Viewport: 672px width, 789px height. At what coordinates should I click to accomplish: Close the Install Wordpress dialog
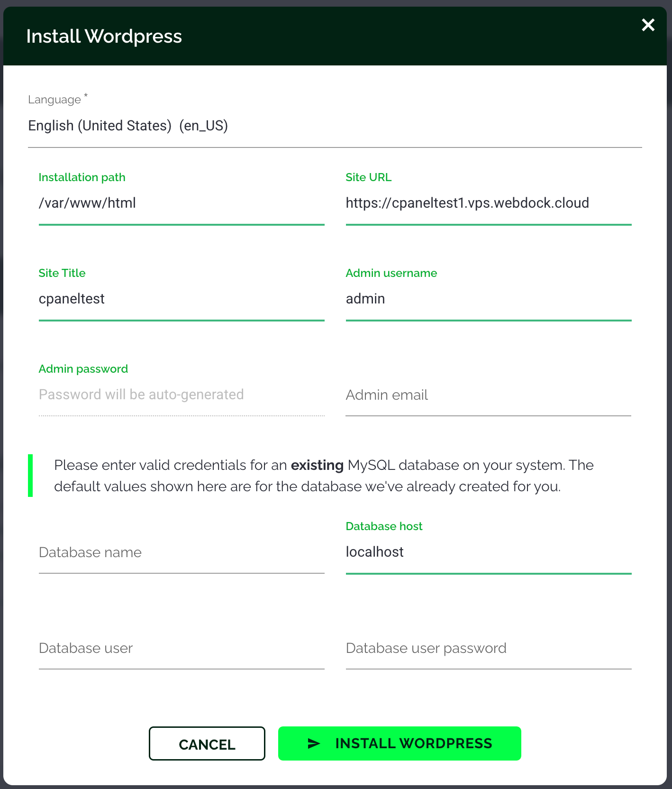(x=648, y=25)
